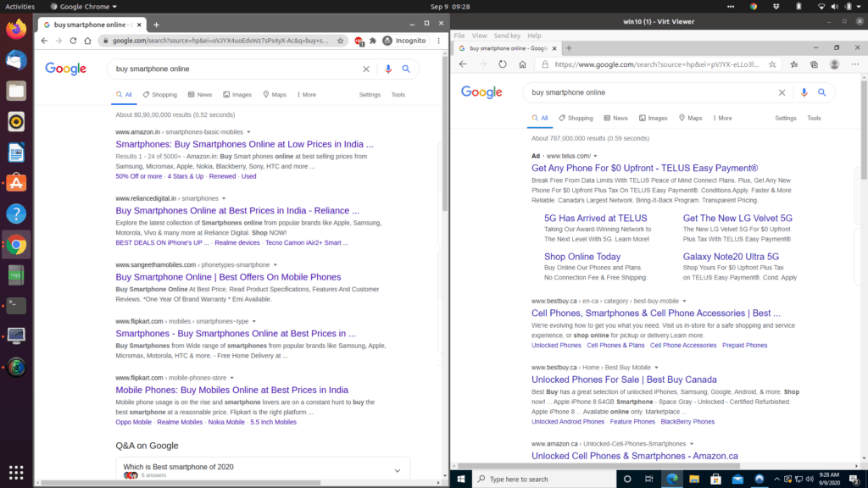Viewport: 868px width, 488px height.
Task: Switch to News tab in Edge results
Action: 615,118
